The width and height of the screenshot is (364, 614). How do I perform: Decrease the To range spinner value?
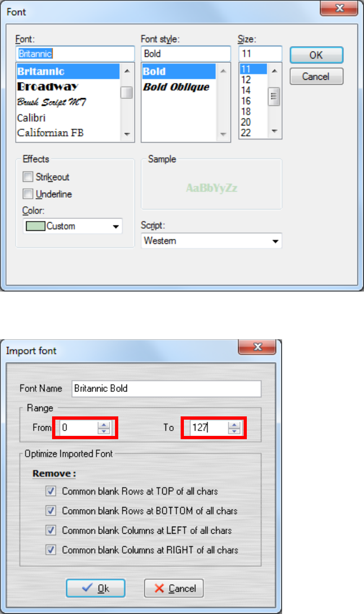tap(234, 431)
